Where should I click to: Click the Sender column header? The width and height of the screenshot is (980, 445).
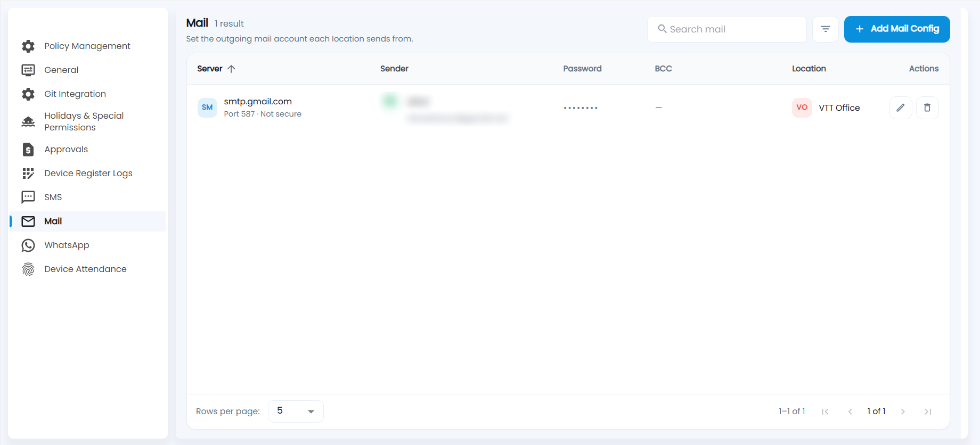click(x=394, y=69)
